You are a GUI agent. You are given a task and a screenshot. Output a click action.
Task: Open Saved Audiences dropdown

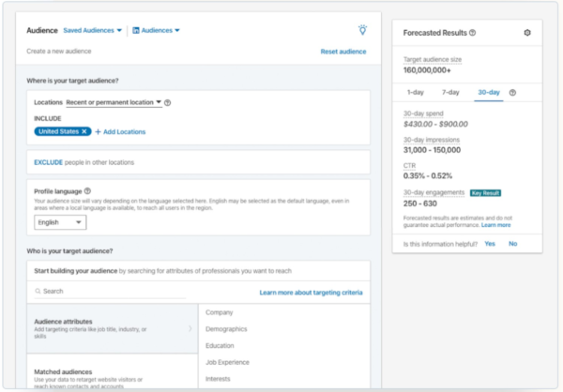92,31
